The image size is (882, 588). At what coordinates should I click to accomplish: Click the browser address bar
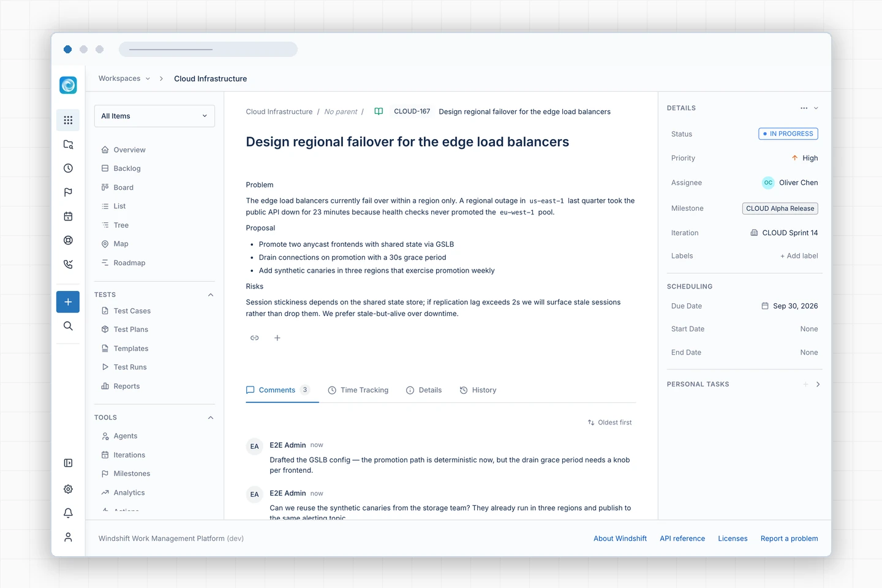208,50
